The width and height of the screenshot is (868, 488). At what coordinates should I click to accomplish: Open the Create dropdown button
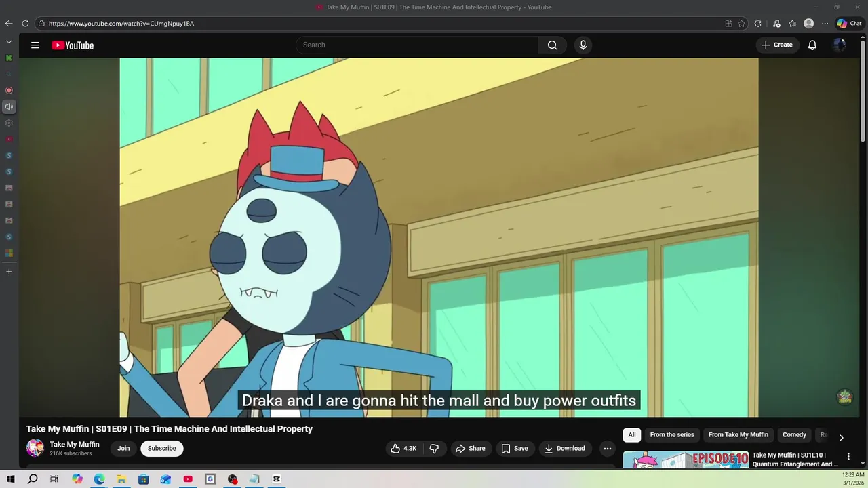pyautogui.click(x=777, y=45)
